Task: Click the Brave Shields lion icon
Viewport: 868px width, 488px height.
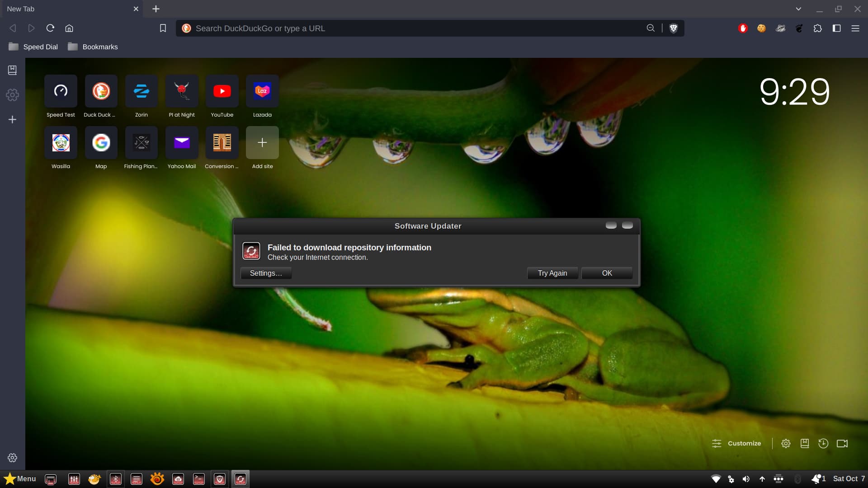Action: [x=673, y=28]
